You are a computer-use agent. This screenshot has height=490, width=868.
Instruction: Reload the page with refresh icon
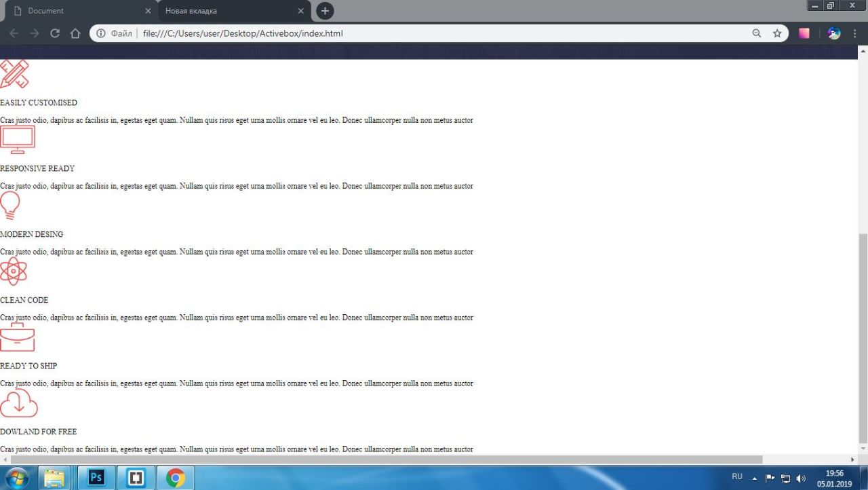coord(55,33)
